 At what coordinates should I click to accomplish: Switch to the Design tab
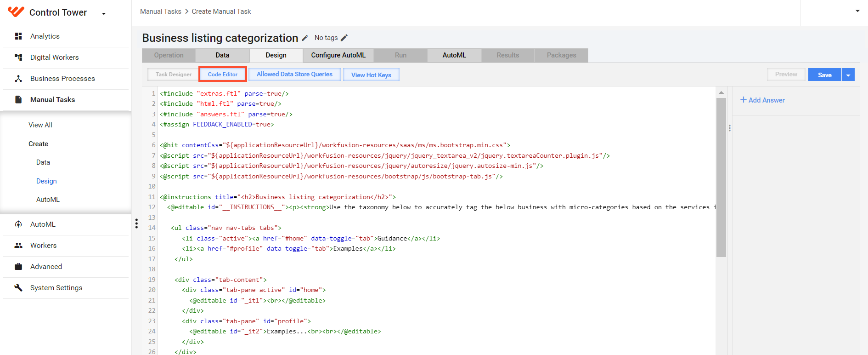[276, 55]
